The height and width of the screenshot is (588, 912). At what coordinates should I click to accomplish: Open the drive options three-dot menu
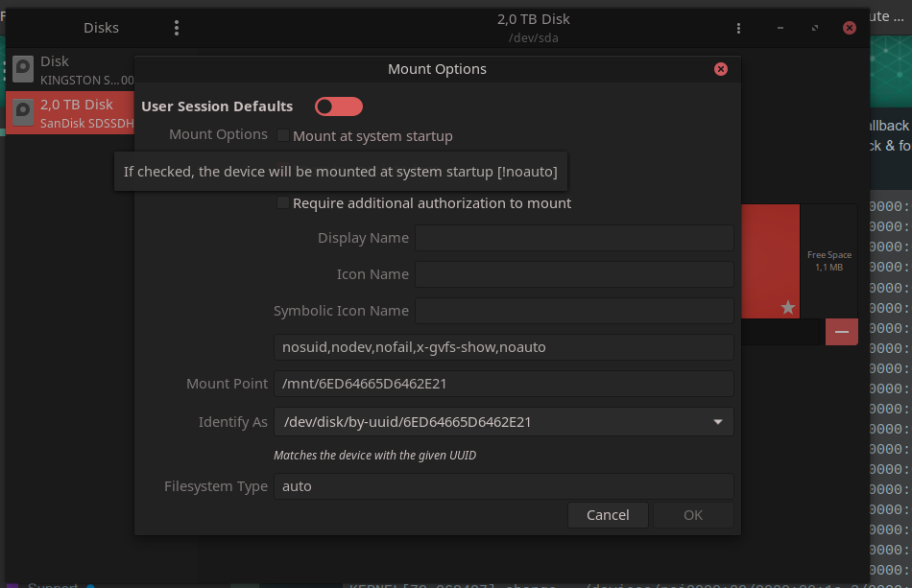coord(738,28)
